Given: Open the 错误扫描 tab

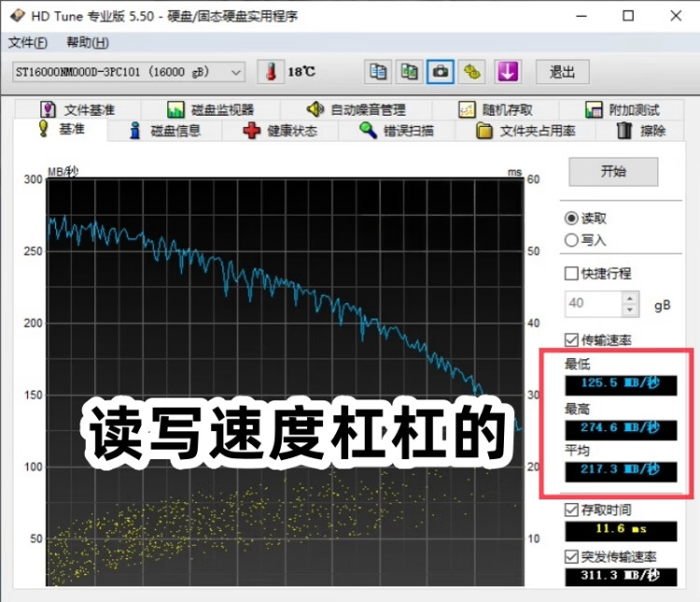Looking at the screenshot, I should point(397,131).
